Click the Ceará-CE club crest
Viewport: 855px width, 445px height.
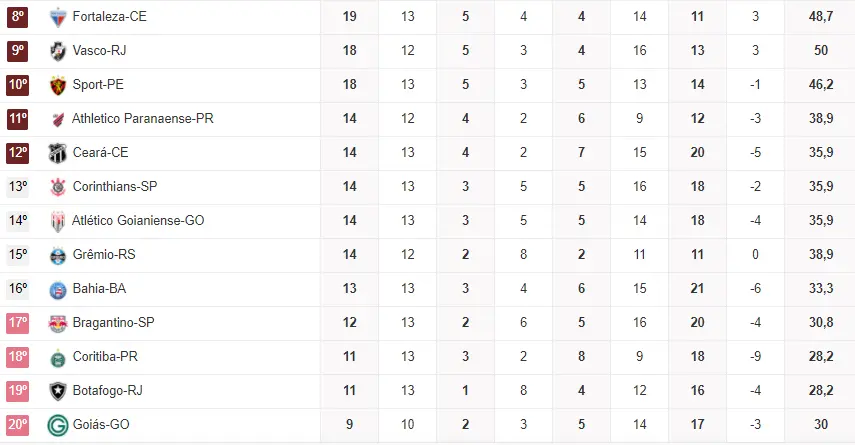(x=57, y=153)
